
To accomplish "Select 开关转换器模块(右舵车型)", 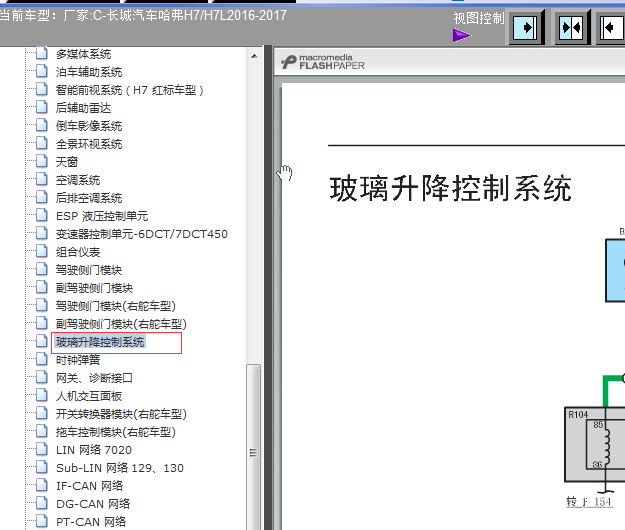I will coord(121,414).
